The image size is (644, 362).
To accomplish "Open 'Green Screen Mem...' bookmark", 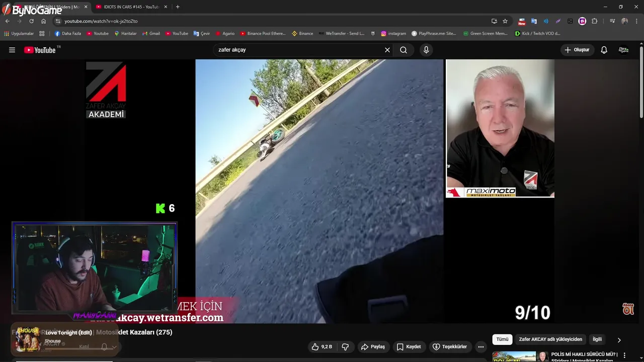I will [x=486, y=34].
